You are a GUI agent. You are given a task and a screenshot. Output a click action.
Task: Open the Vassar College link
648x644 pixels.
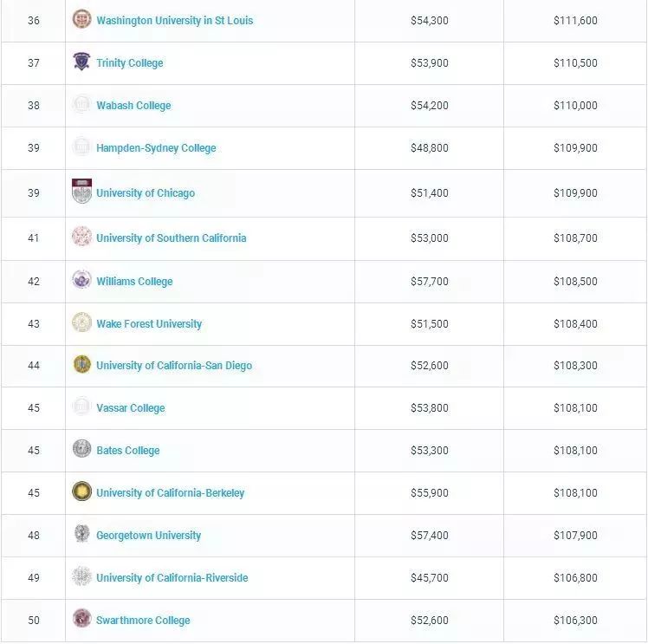coord(130,408)
